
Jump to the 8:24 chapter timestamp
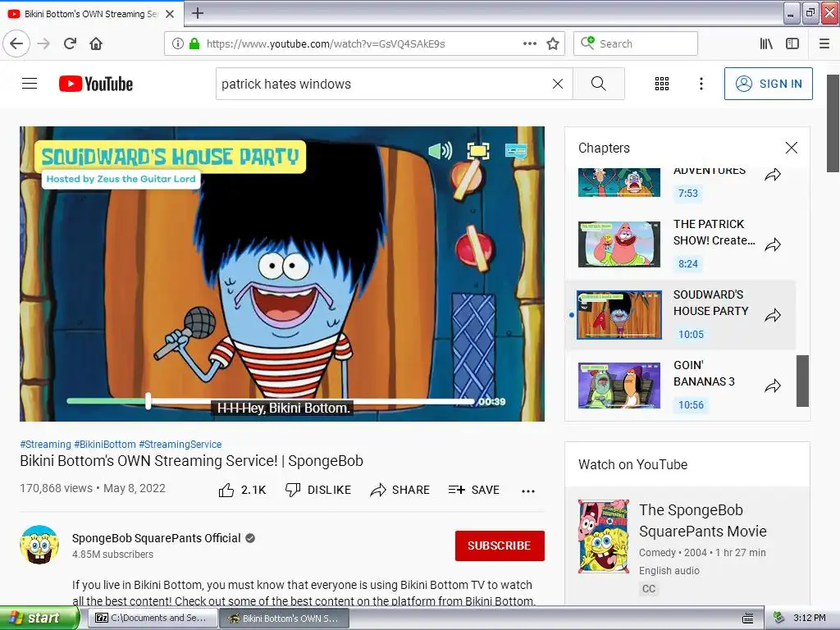(x=688, y=263)
